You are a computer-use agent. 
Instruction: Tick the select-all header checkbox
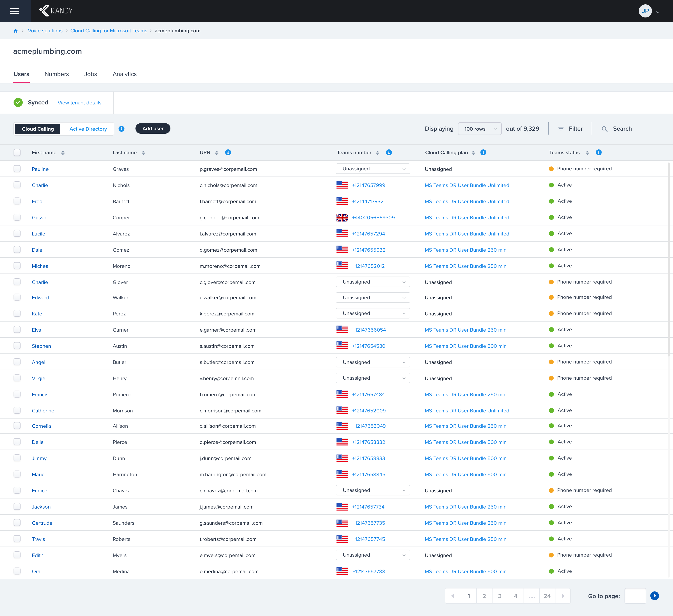(17, 152)
